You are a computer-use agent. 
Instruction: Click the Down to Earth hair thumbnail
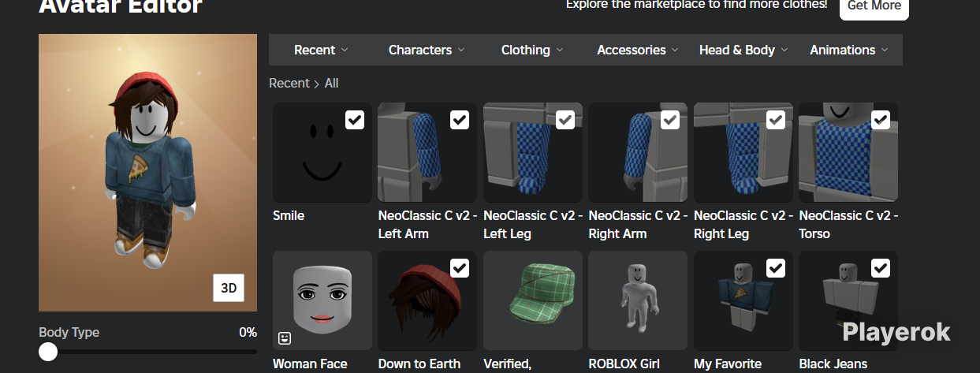tap(427, 300)
